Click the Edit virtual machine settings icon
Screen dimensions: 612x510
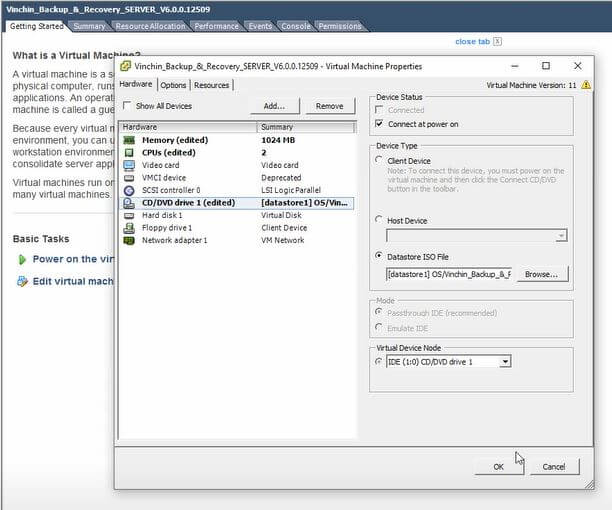pyautogui.click(x=22, y=281)
